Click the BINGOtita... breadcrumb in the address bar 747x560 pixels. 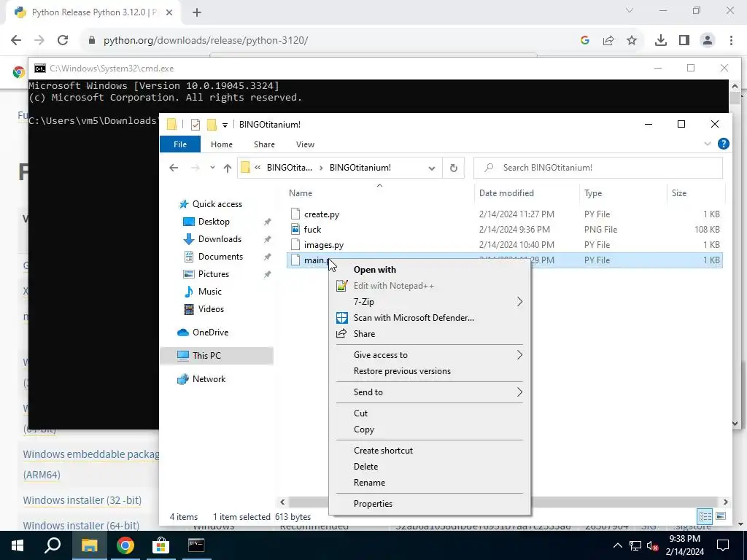tap(290, 168)
